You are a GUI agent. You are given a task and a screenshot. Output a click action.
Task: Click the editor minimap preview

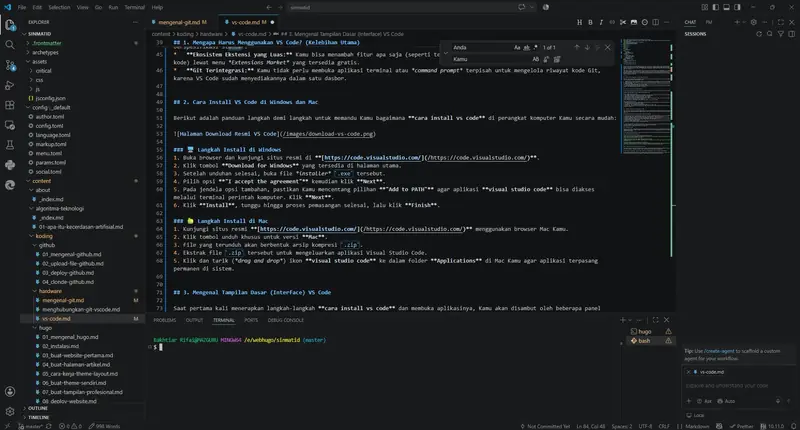coord(646,95)
